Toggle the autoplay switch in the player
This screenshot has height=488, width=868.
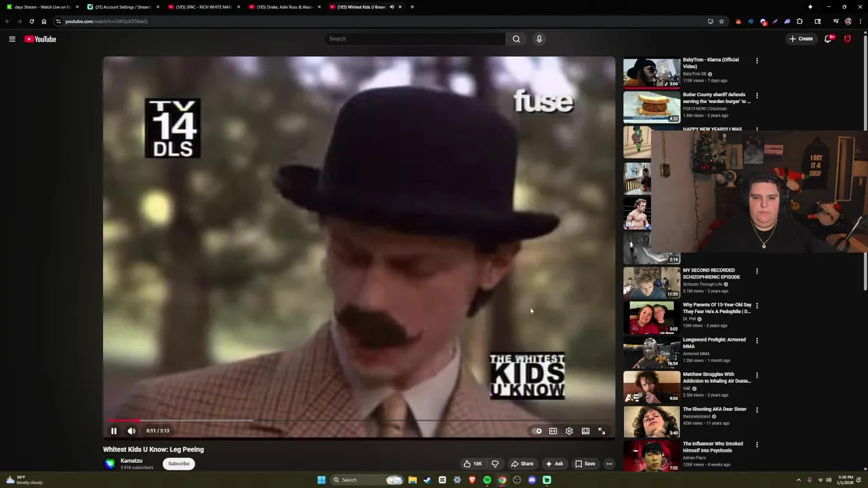point(537,431)
